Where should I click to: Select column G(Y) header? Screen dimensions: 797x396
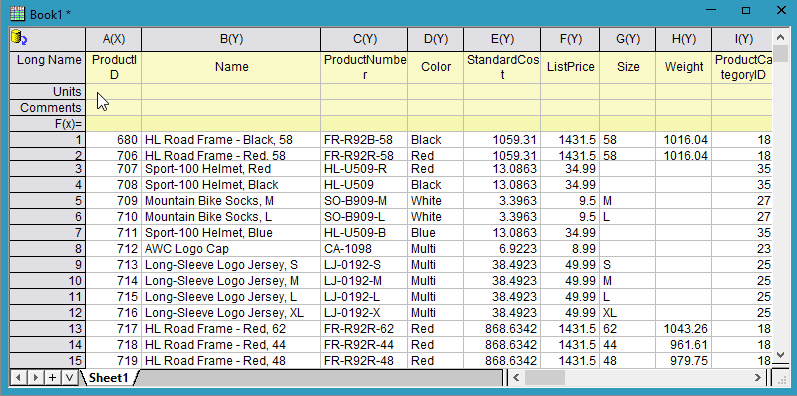(628, 39)
